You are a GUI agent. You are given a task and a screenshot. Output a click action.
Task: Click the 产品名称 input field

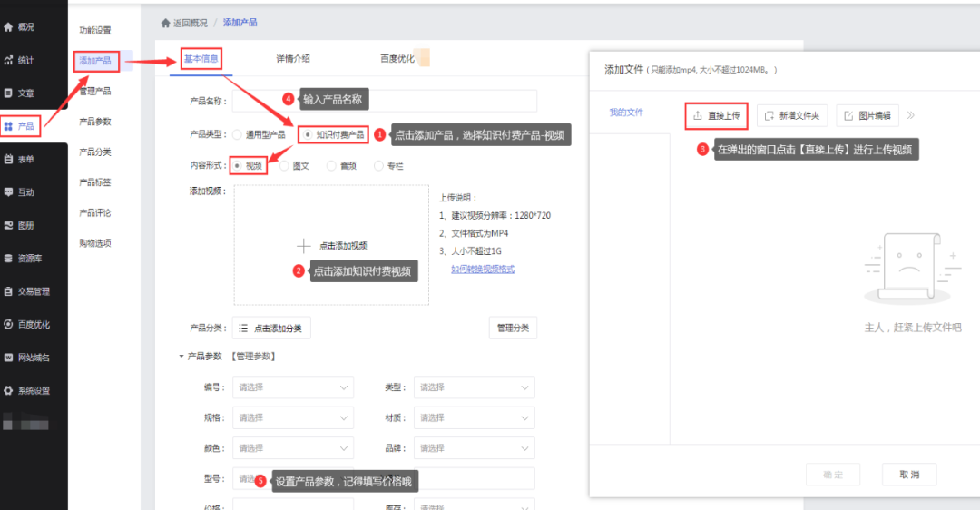click(385, 100)
